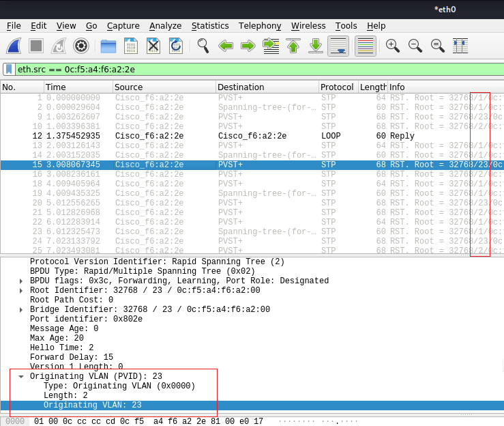Jump to the first packet
The image size is (504, 426).
click(293, 46)
